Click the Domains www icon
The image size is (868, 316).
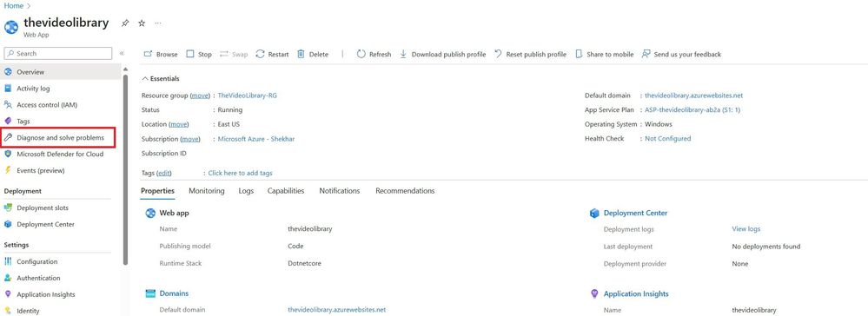pyautogui.click(x=150, y=294)
